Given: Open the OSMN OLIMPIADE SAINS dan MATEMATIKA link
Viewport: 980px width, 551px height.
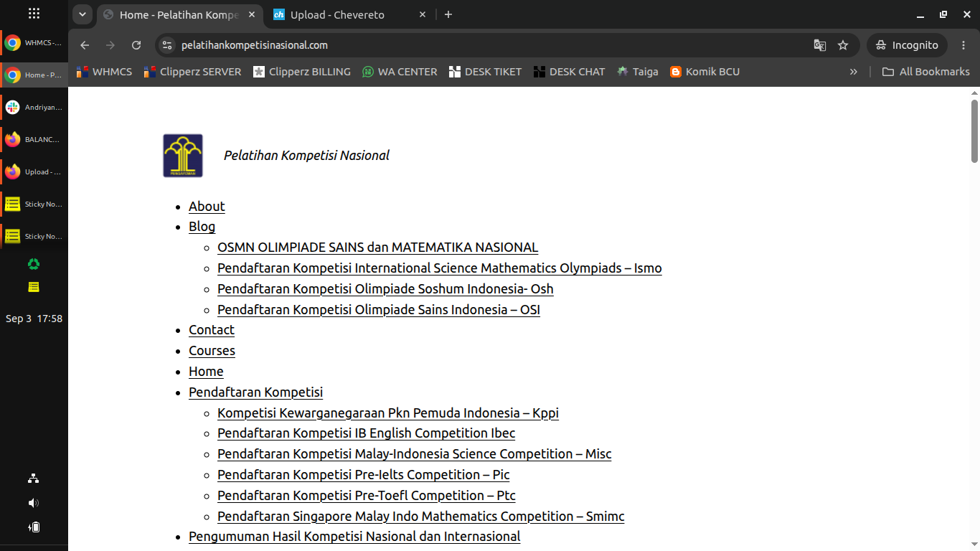Looking at the screenshot, I should point(378,247).
